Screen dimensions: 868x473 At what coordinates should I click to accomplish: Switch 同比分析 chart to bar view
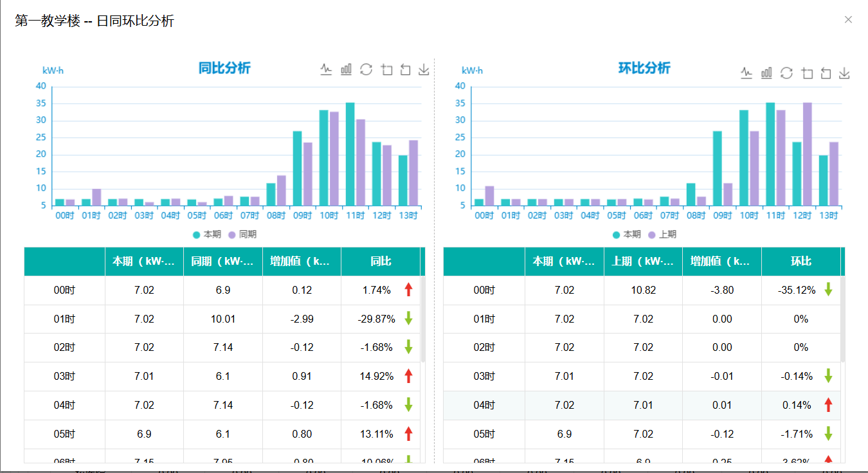[346, 69]
